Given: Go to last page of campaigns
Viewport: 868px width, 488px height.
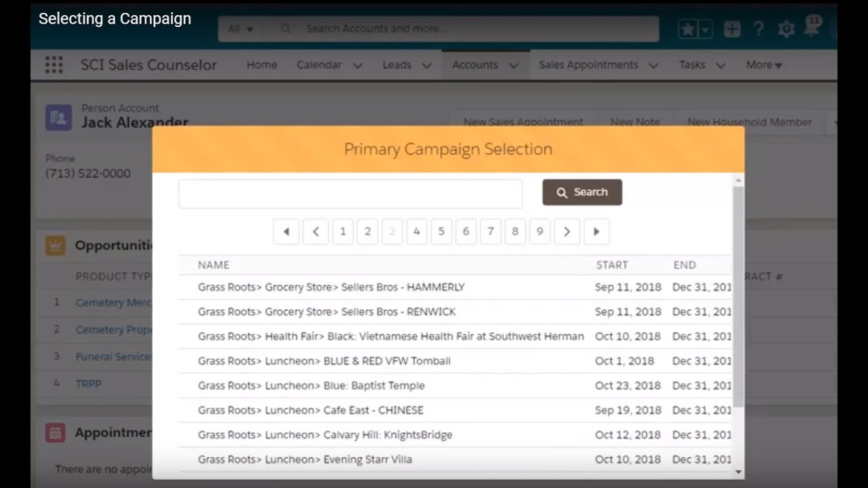Looking at the screenshot, I should tap(596, 232).
